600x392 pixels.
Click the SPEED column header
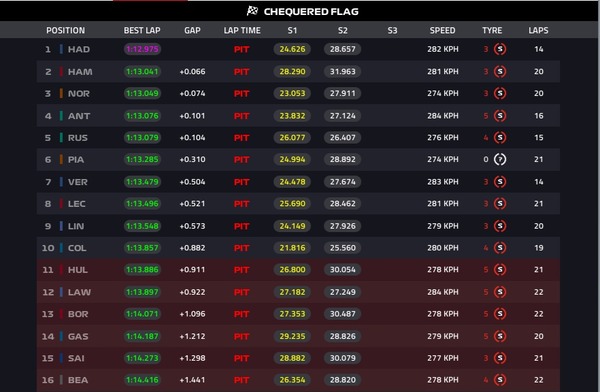click(x=442, y=30)
